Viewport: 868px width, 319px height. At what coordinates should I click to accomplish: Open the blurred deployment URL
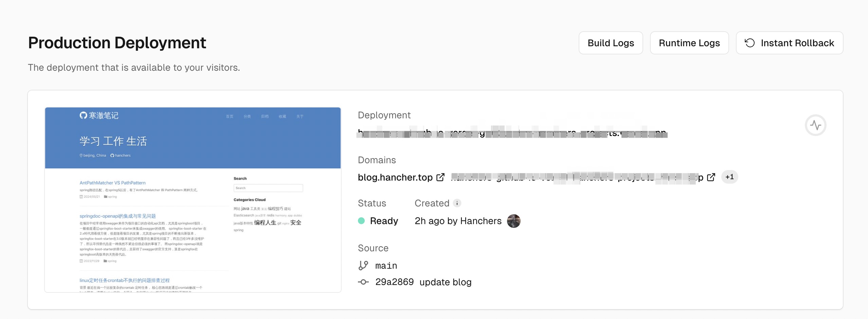[x=512, y=133]
